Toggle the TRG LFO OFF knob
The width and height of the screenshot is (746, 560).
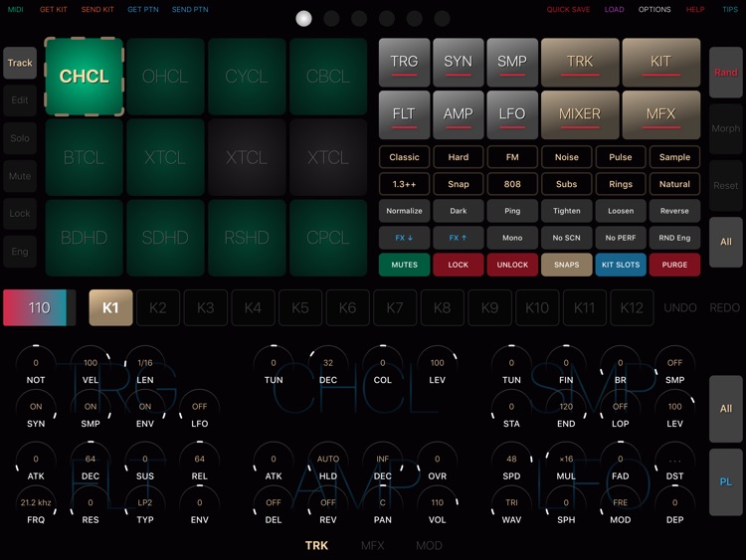pyautogui.click(x=199, y=411)
